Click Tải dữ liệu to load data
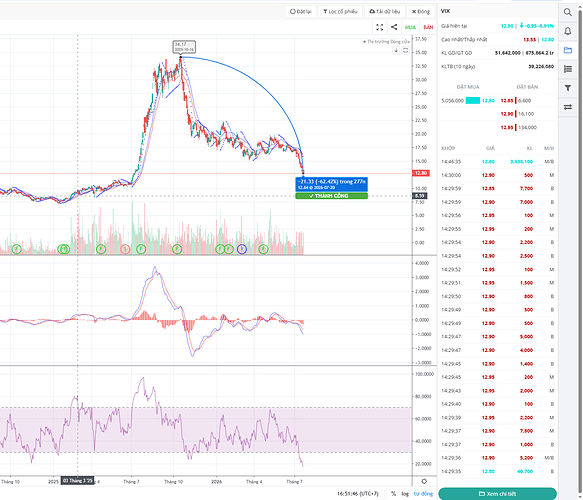 pos(384,12)
